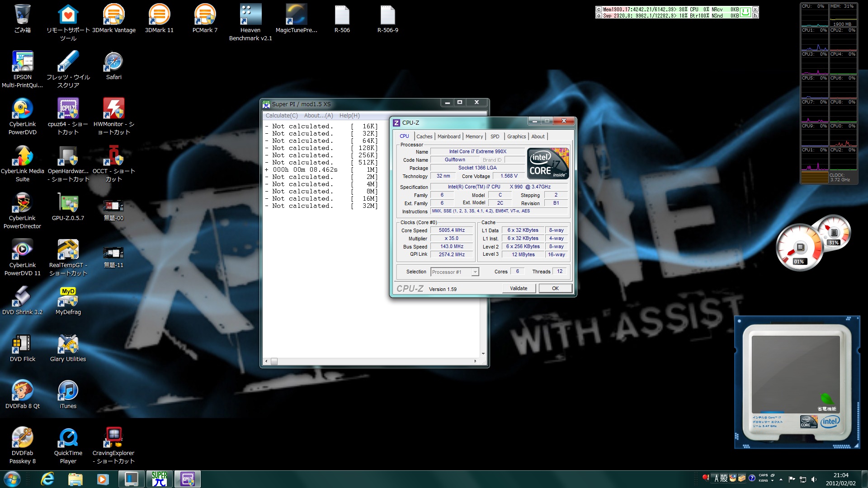The height and width of the screenshot is (488, 868).
Task: Open the Heaven Benchmark v2.1 shortcut
Action: click(250, 15)
